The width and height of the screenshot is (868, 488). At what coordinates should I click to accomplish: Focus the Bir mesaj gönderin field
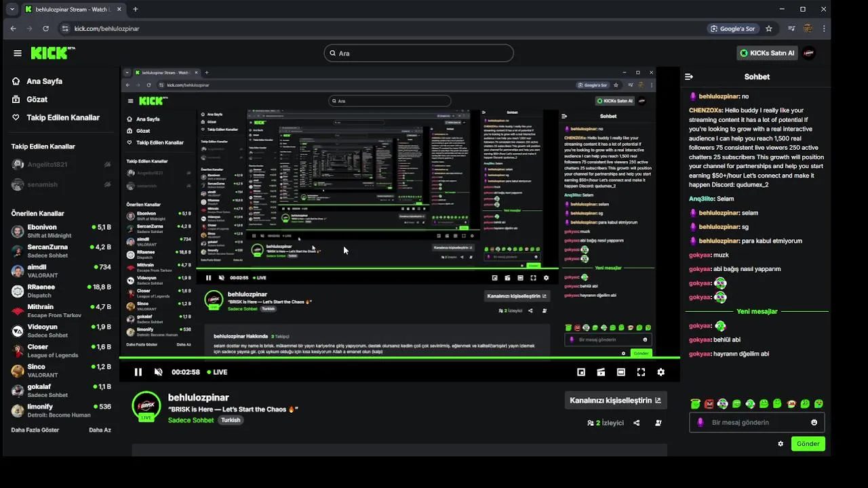[x=757, y=422]
